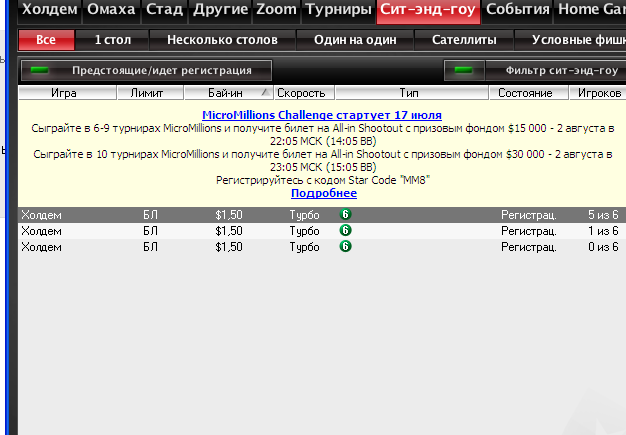This screenshot has height=435, width=626.
Task: Toggle the Фильтр сит-энд-гоу indicator
Action: point(464,71)
